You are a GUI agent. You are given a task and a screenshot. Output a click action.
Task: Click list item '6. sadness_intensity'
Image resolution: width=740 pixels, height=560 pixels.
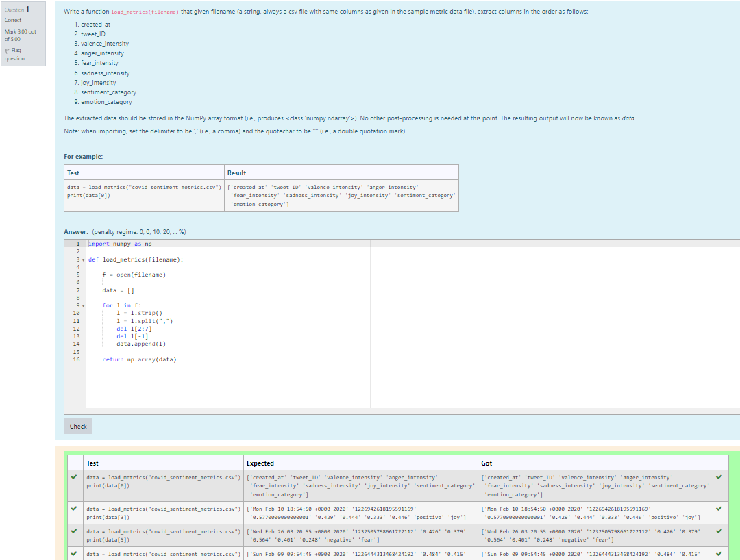(102, 73)
